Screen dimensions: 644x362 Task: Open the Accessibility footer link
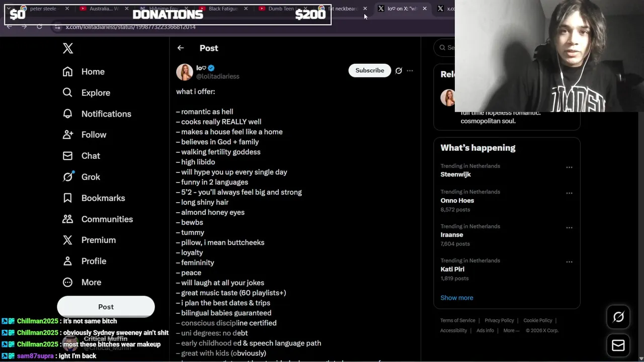pos(454,331)
